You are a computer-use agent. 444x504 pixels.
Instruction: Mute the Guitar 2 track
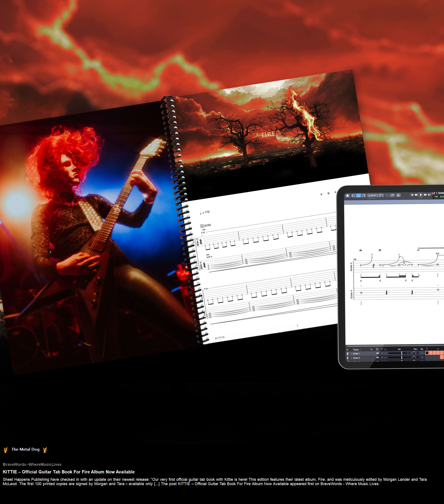pos(382,358)
